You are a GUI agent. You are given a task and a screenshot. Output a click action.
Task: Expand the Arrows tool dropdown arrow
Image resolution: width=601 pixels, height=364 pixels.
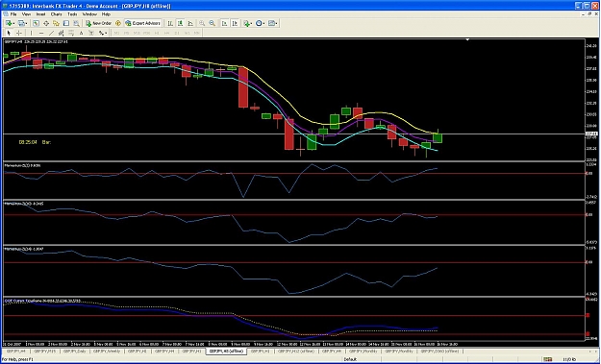[x=106, y=34]
